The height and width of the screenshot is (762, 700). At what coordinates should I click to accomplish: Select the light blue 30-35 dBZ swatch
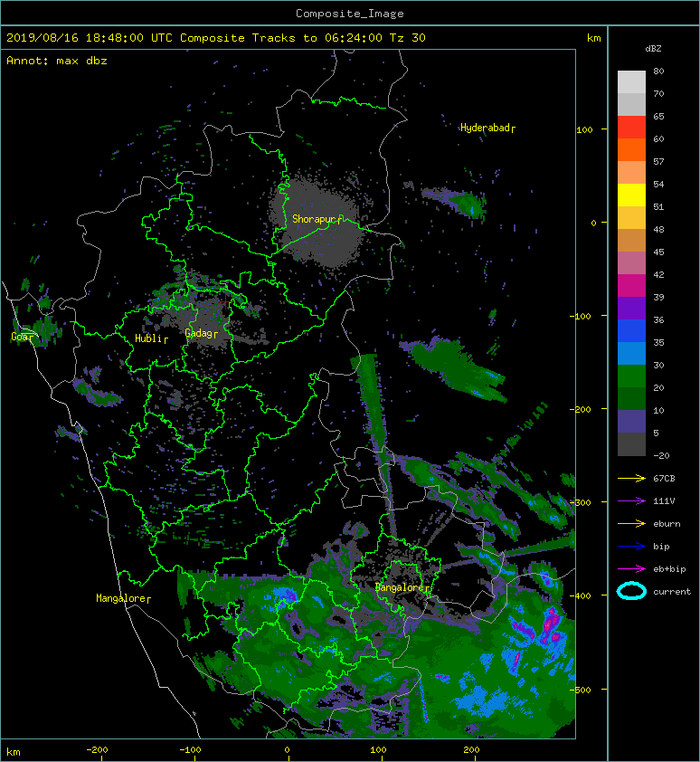(631, 354)
